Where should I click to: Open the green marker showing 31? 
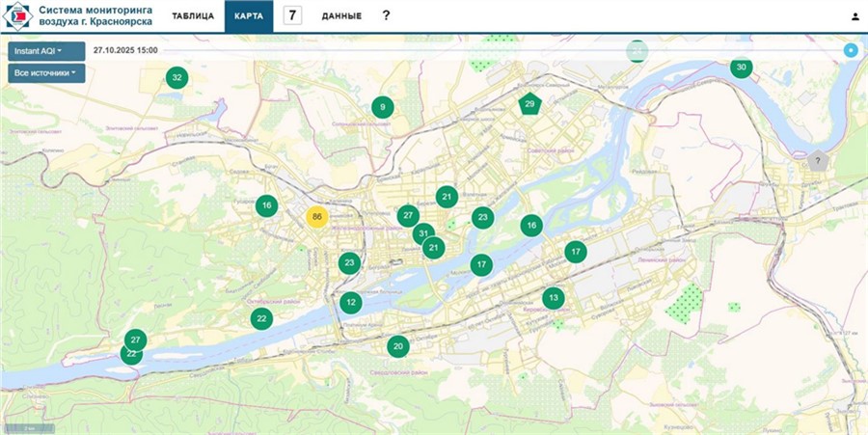click(422, 233)
